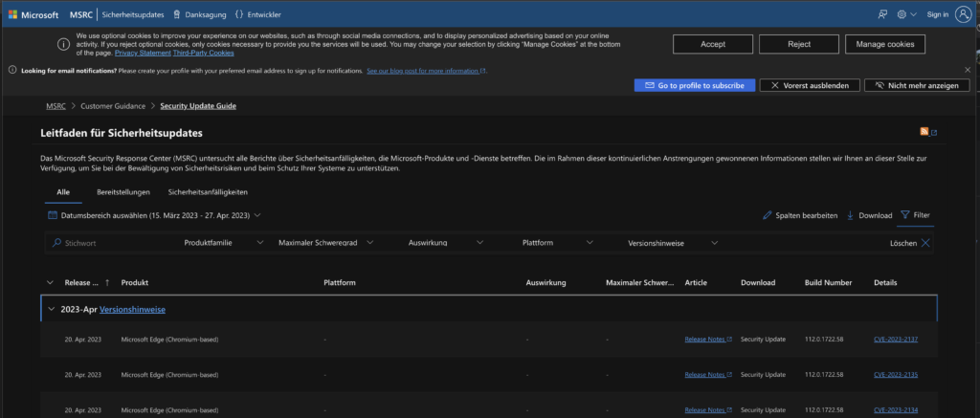This screenshot has height=418, width=980.
Task: Open Sicherheitsupdates in top navigation
Action: click(132, 14)
